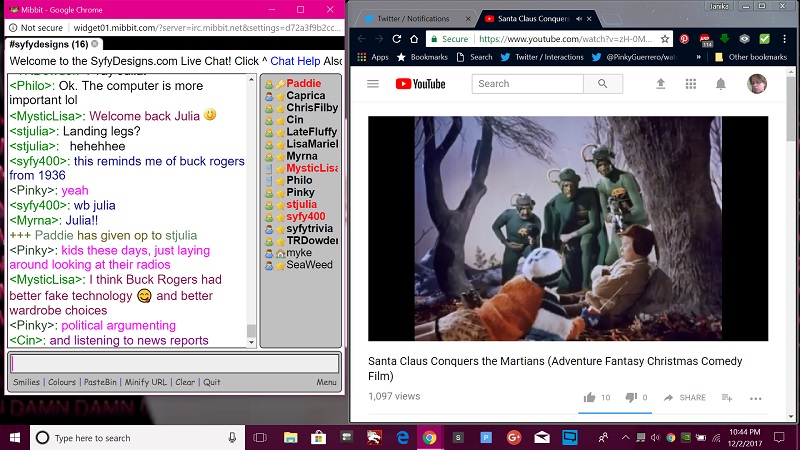Image resolution: width=800 pixels, height=450 pixels.
Task: Select the Santa Claus Conquers tab
Action: pyautogui.click(x=534, y=18)
